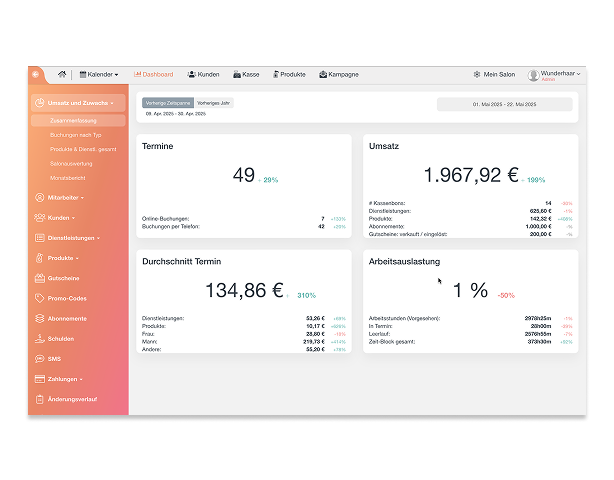The height and width of the screenshot is (480, 614).
Task: Open the Kalender dropdown menu
Action: pos(99,74)
